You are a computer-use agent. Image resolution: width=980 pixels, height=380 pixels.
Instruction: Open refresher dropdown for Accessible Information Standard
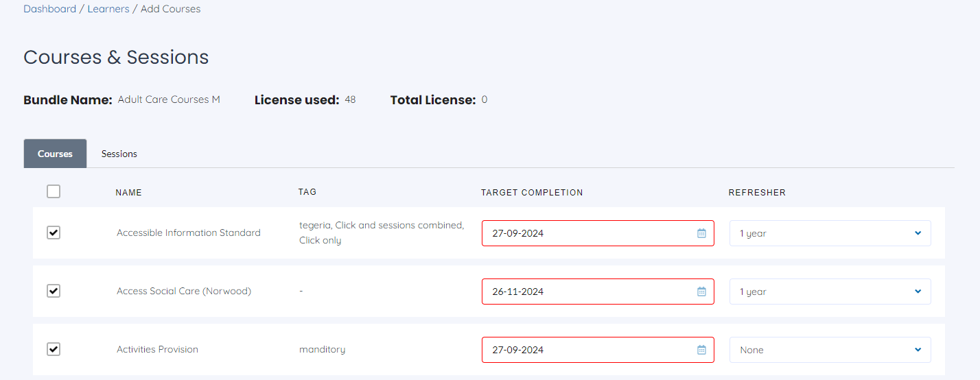coord(830,233)
